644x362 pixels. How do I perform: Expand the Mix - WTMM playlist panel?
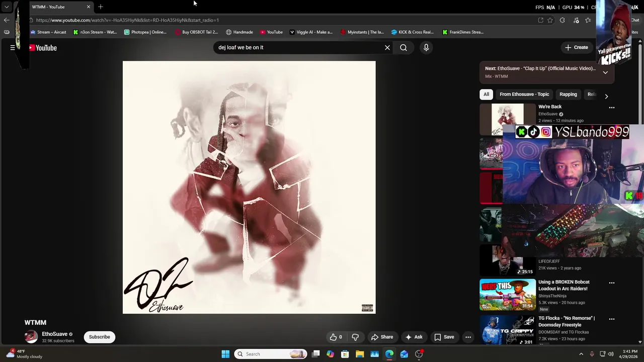click(605, 72)
